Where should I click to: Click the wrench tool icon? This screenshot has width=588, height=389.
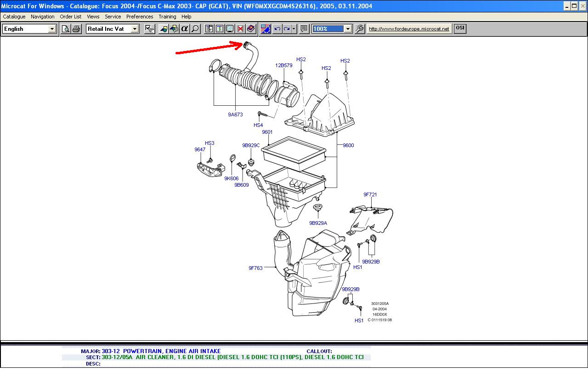(x=360, y=29)
